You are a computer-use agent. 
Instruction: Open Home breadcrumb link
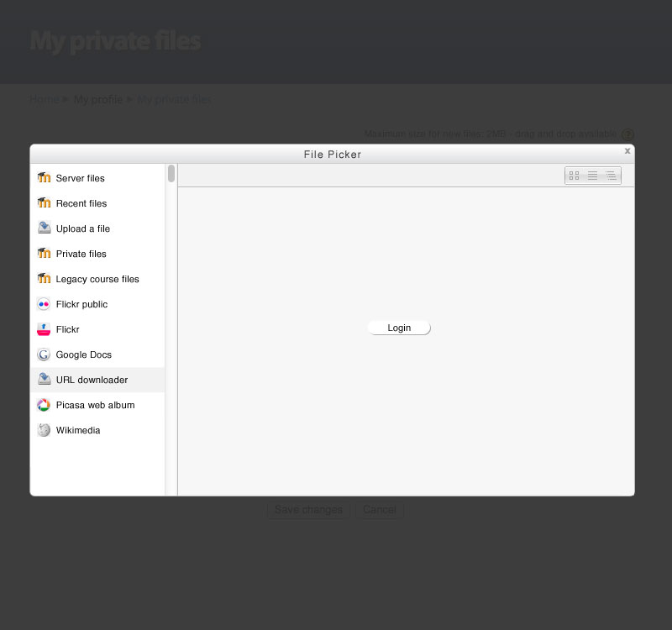[45, 99]
